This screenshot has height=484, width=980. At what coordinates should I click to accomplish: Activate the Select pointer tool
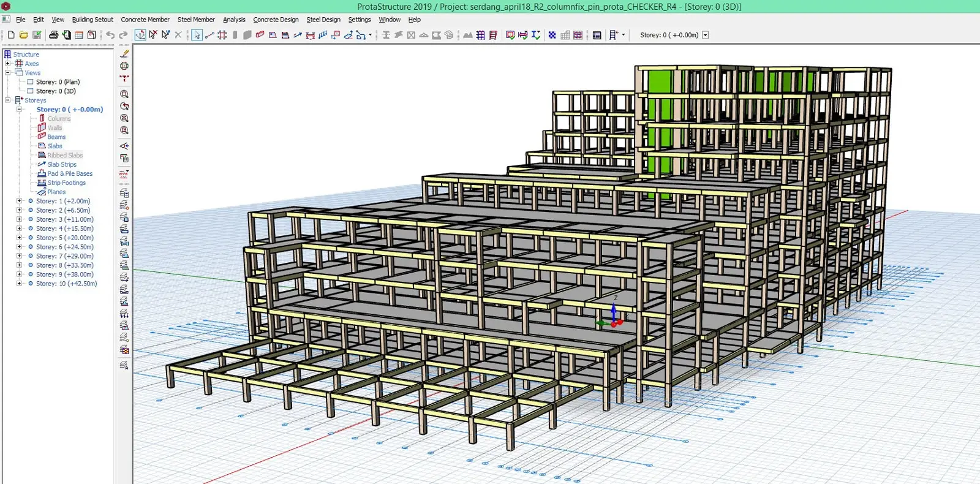(197, 35)
